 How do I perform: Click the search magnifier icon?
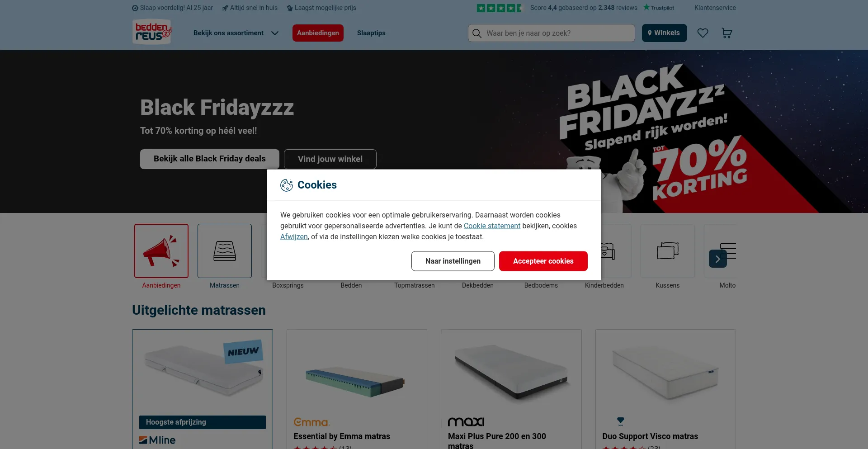tap(477, 33)
